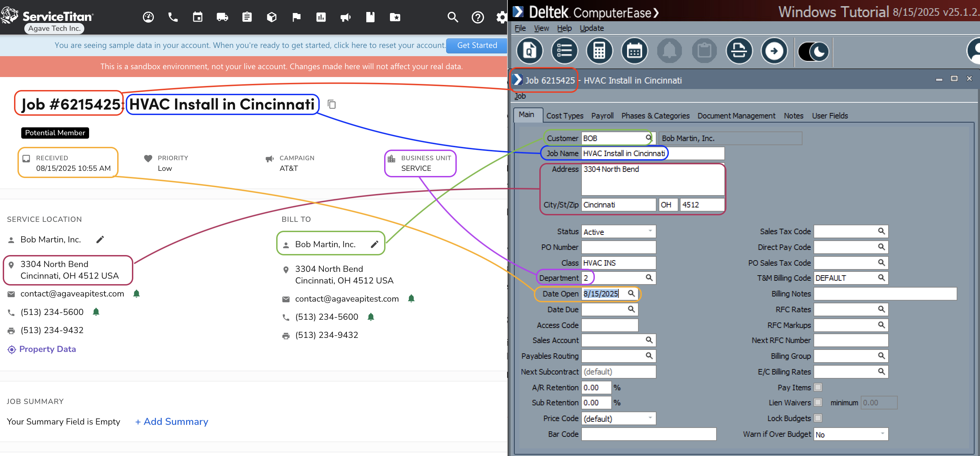Check the Pay Items checkbox
The height and width of the screenshot is (456, 980).
pyautogui.click(x=818, y=387)
